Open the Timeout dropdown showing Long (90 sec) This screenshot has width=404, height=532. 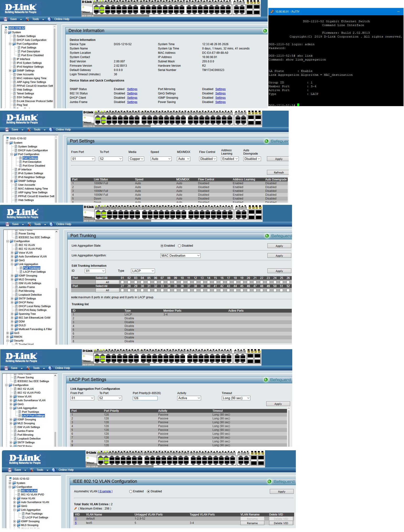coord(236,398)
